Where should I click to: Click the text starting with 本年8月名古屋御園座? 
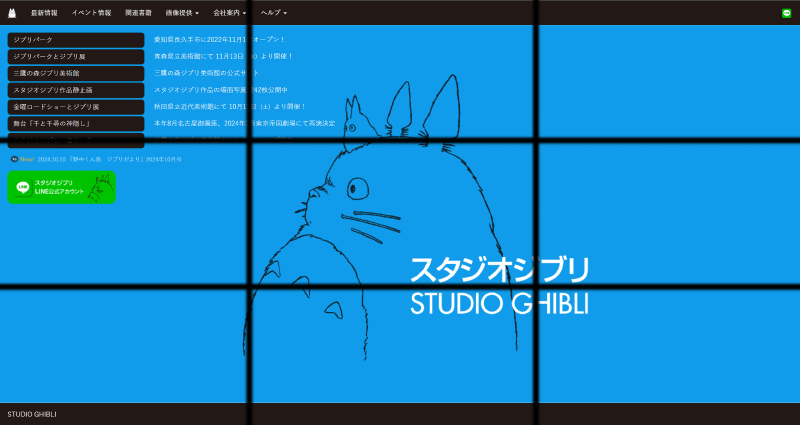click(x=244, y=123)
